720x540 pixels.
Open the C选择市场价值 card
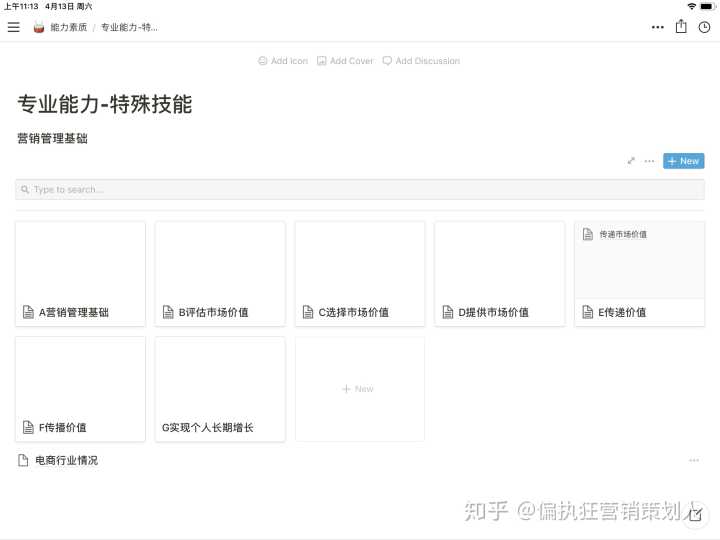360,273
